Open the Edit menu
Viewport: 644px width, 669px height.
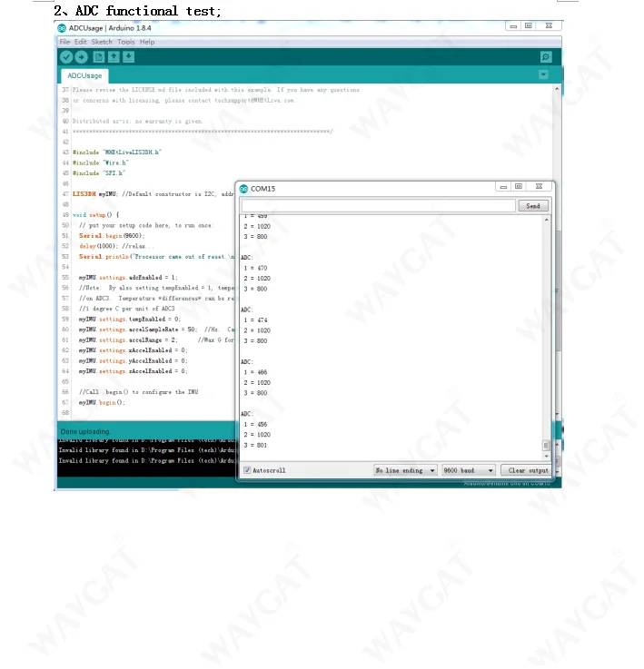tap(80, 42)
